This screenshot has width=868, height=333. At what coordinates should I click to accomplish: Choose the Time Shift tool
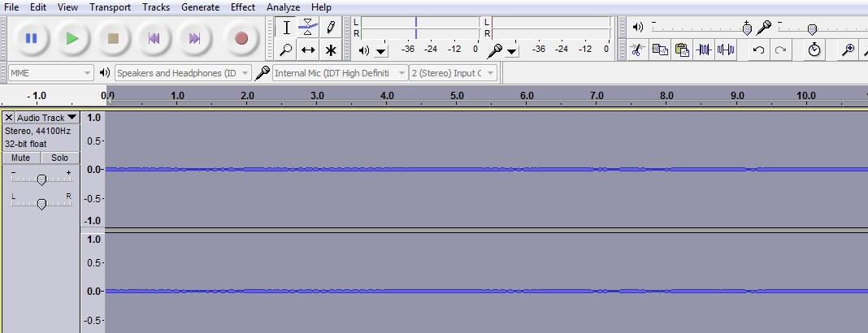click(x=308, y=50)
